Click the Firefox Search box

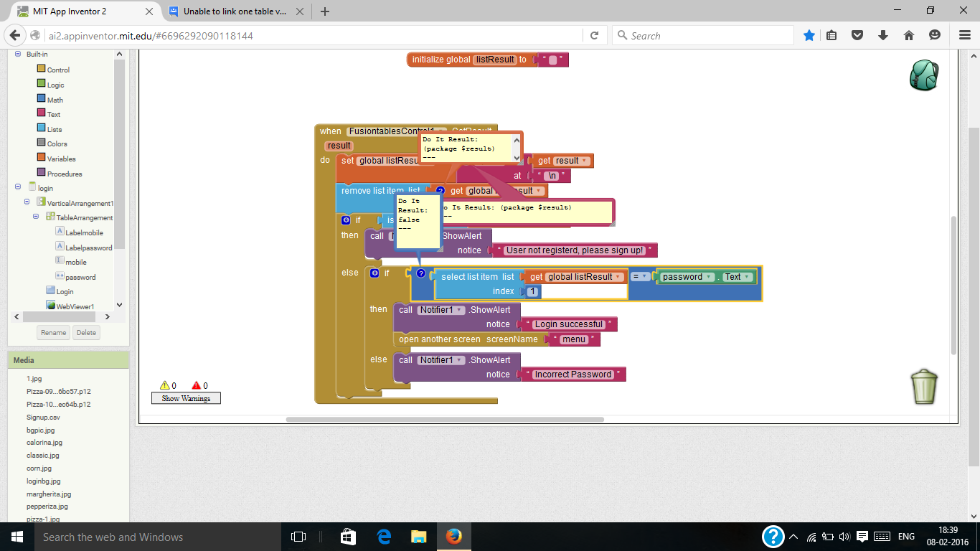tap(703, 35)
